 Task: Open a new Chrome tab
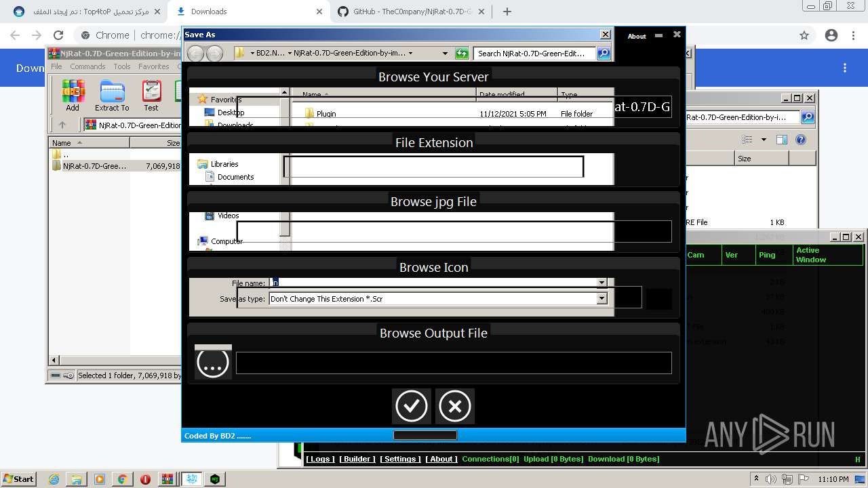coord(507,12)
